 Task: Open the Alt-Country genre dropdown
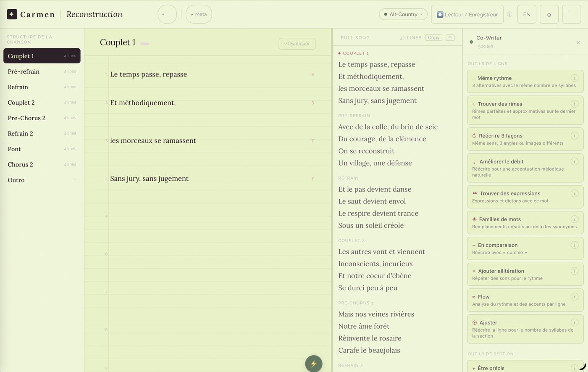point(403,14)
